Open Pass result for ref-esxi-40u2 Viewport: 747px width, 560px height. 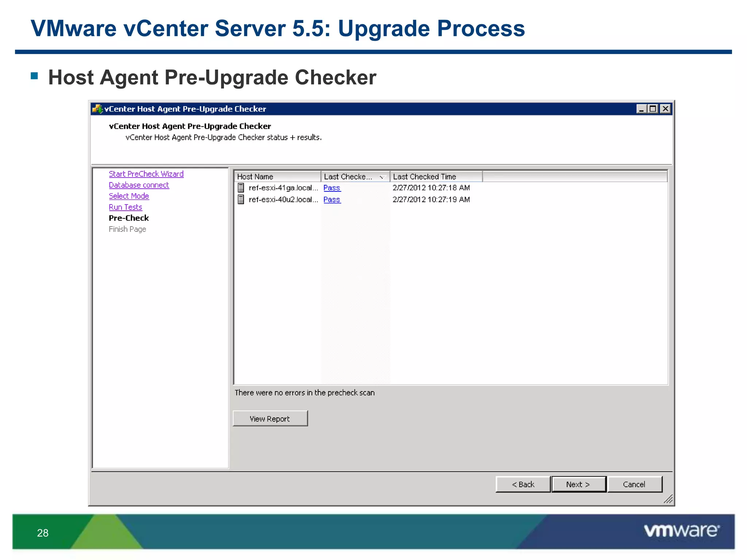[332, 199]
